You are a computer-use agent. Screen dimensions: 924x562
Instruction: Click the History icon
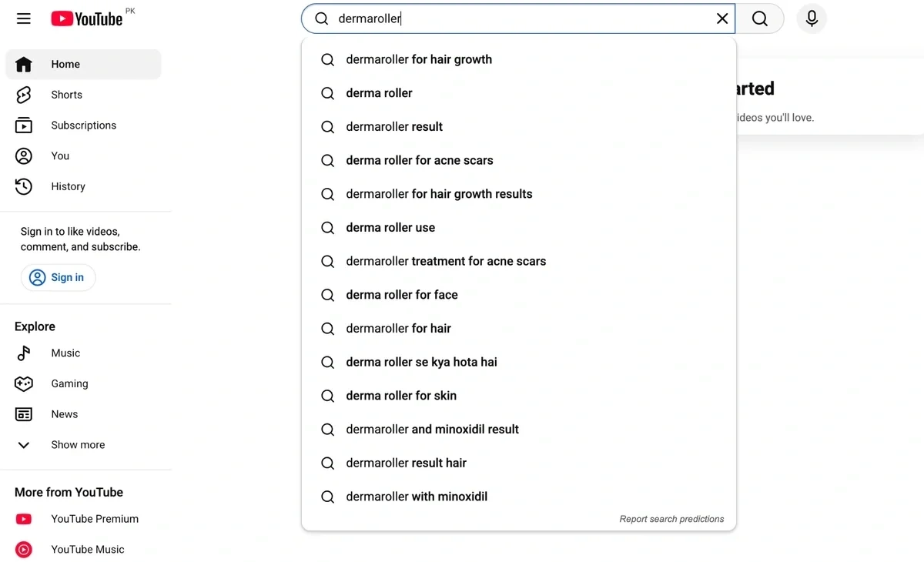tap(23, 186)
